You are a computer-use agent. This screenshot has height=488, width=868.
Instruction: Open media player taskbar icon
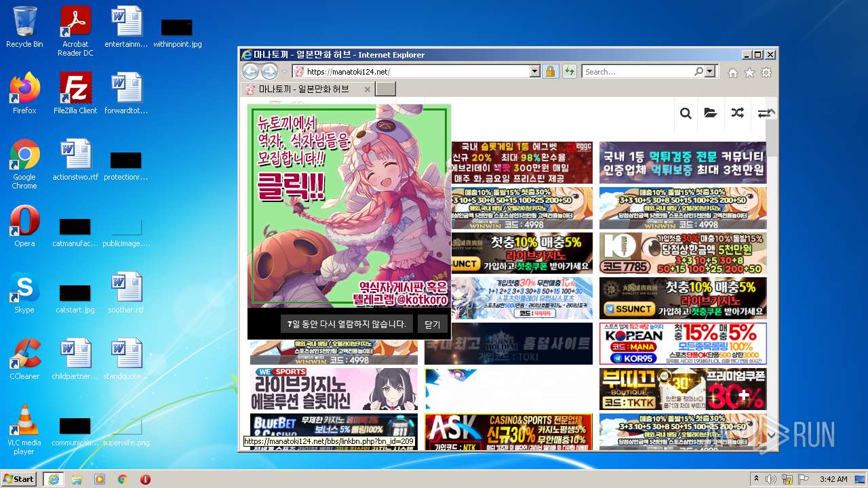coord(100,479)
